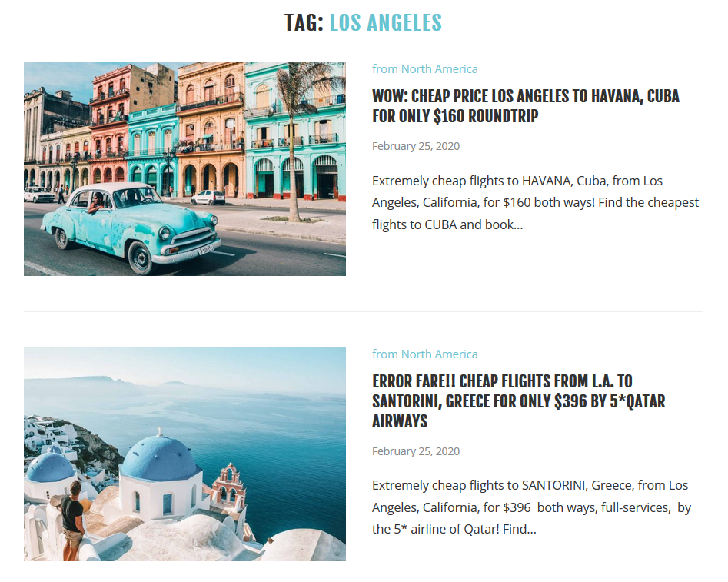Click the February 25, 2020 date under Santorini post

point(416,451)
